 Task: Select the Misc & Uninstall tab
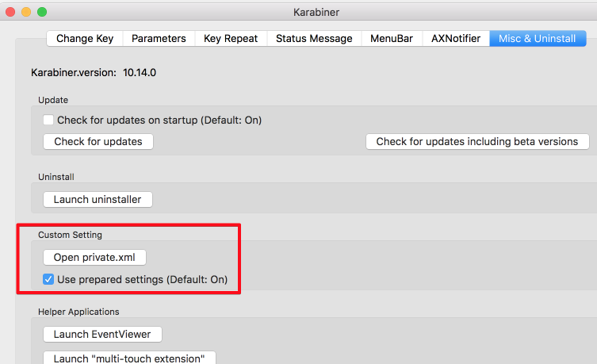click(x=538, y=38)
